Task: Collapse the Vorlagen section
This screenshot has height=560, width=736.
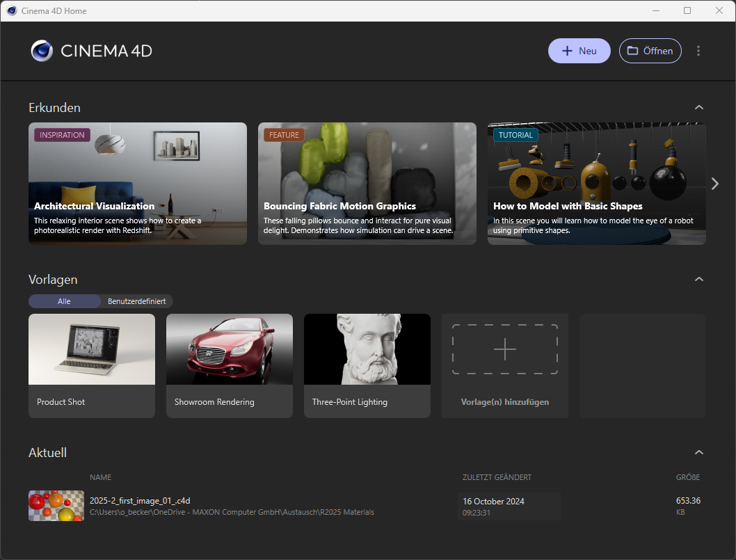Action: coord(699,279)
